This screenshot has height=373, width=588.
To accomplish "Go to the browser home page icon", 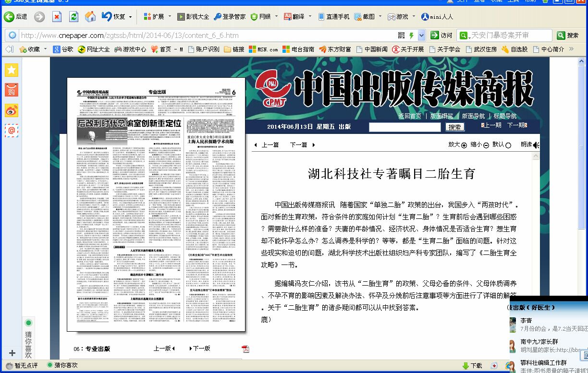I will click(90, 17).
